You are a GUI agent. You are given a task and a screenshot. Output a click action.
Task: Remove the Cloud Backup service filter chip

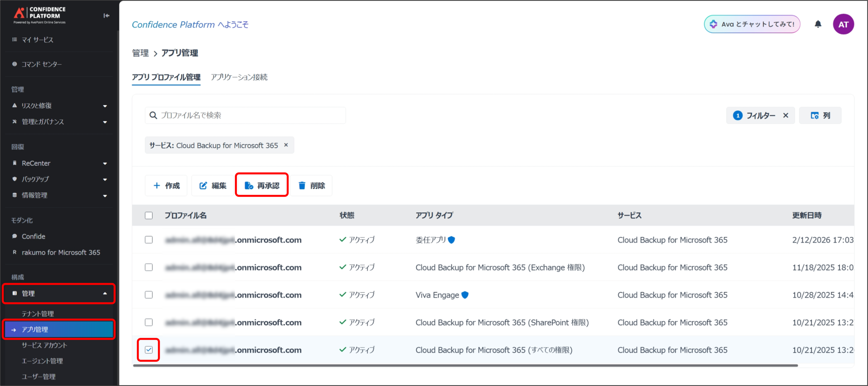click(286, 145)
